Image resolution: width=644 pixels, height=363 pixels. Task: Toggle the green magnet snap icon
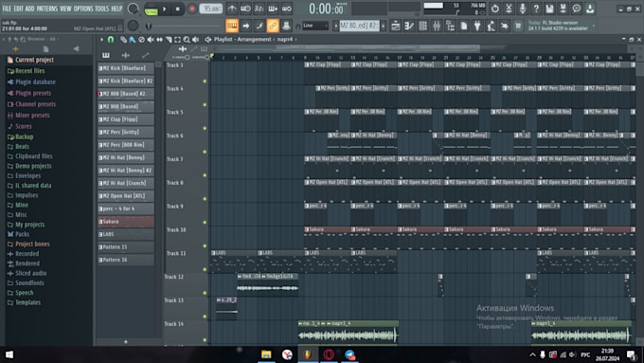(111, 40)
